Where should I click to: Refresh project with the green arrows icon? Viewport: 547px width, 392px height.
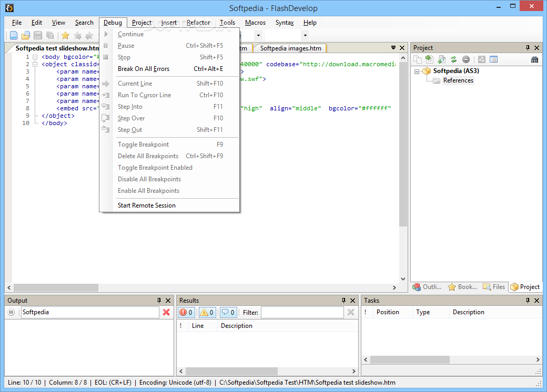click(453, 59)
